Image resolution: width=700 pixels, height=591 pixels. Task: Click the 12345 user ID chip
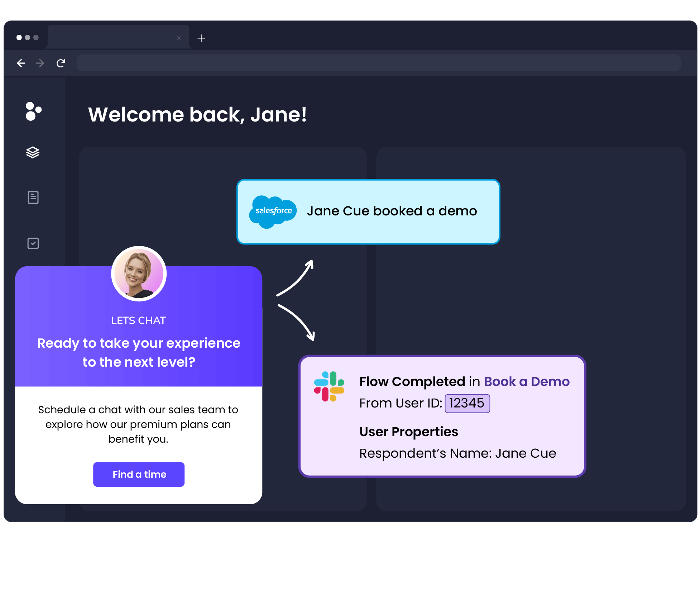(467, 404)
